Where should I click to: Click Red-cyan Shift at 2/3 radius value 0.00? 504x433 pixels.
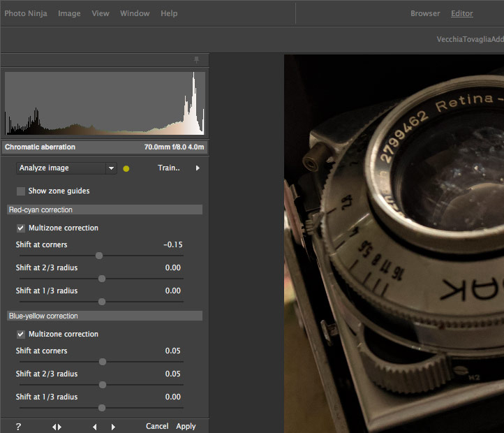(x=173, y=267)
